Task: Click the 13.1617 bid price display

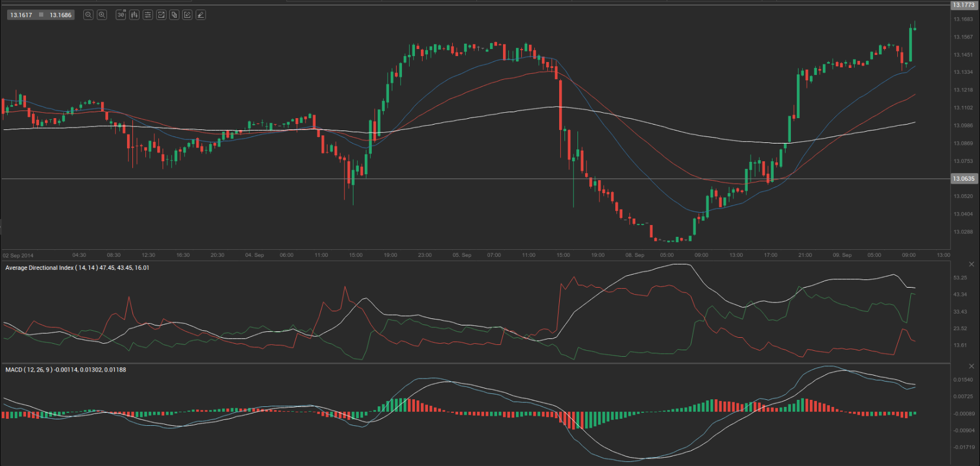Action: [x=21, y=15]
